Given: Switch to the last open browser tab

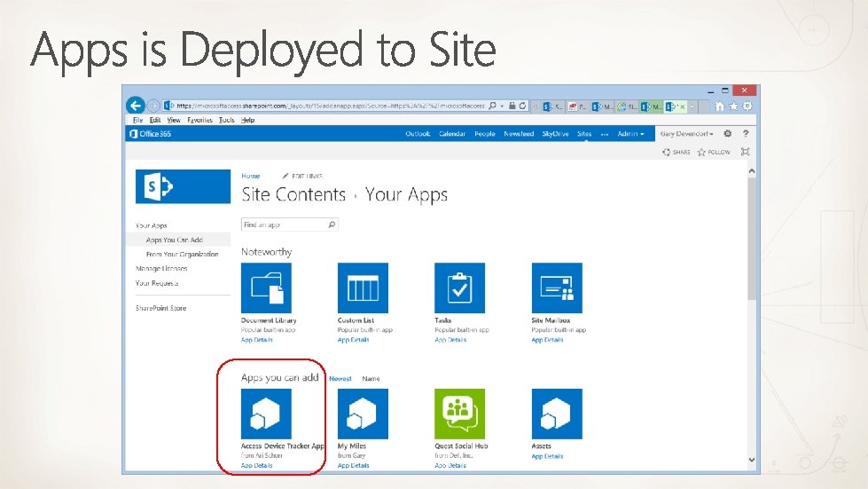Looking at the screenshot, I should click(676, 106).
